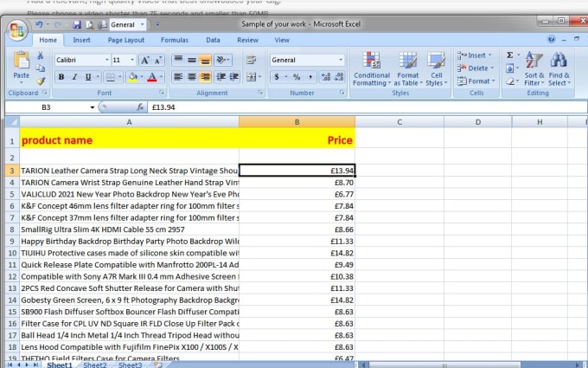Open Find & Select binoculars menu
The height and width of the screenshot is (368, 588).
pyautogui.click(x=559, y=69)
